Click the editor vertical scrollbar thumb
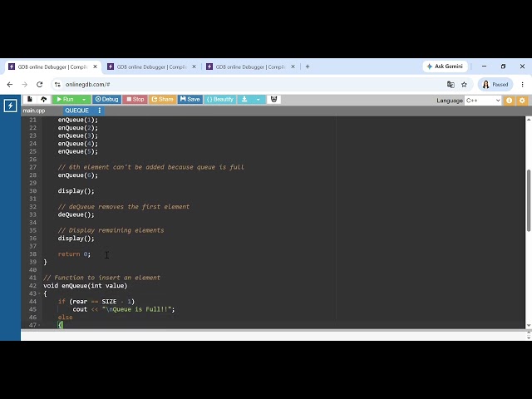 click(x=529, y=200)
